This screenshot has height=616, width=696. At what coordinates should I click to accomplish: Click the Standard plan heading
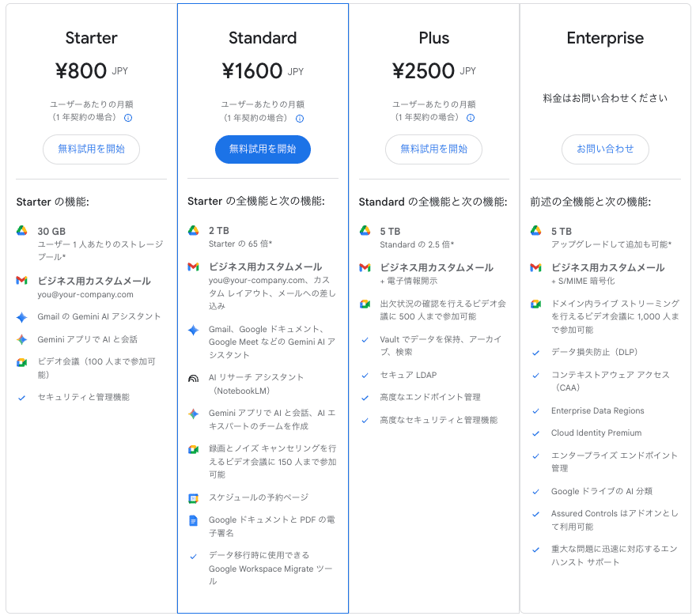[x=263, y=38]
